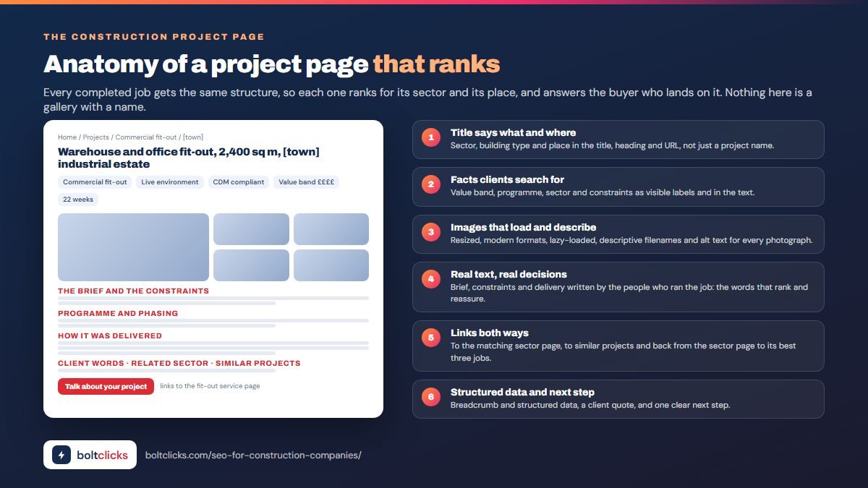Click the "Title says what and where" card
Viewport: 868px width, 488px height.
point(618,139)
